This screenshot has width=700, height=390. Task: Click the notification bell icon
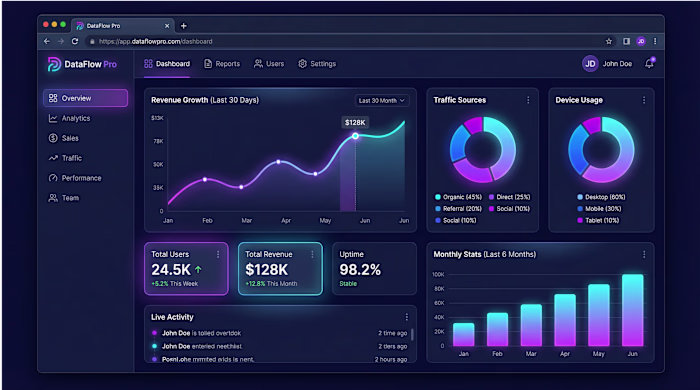650,64
